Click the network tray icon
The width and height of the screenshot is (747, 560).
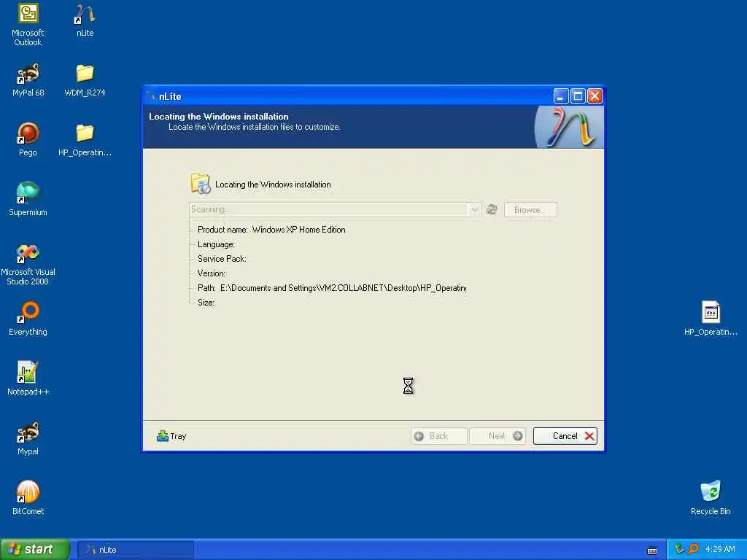pos(679,549)
